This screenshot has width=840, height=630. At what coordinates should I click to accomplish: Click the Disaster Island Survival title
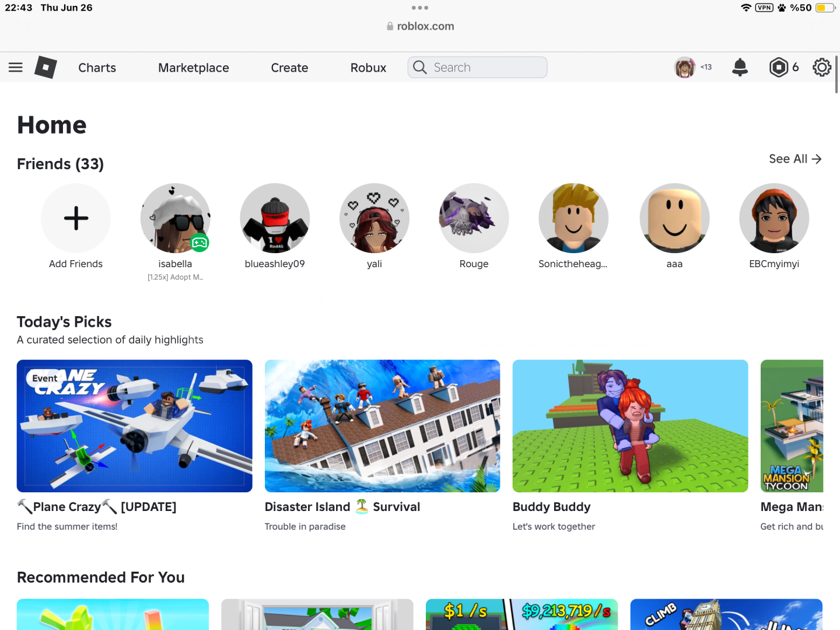342,507
